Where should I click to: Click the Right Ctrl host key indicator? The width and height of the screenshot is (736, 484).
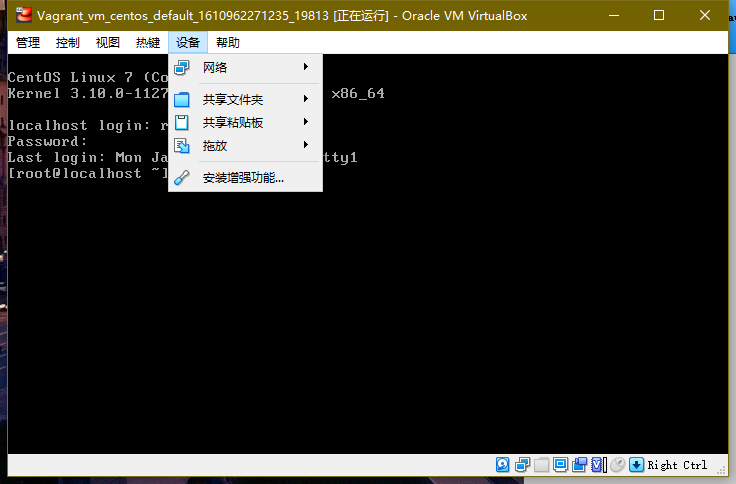pos(677,465)
